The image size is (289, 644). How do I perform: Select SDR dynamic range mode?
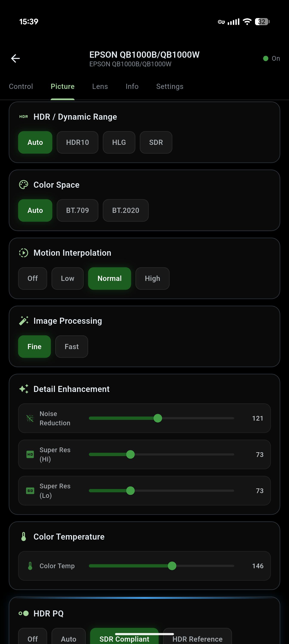(156, 142)
